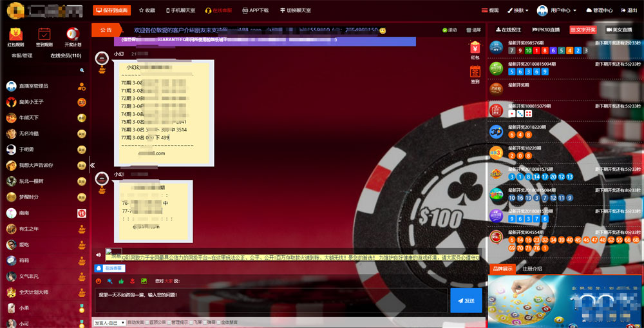Viewport: 644px width, 328px height.
Task: Click the search magnifier in member list
Action: (x=82, y=70)
